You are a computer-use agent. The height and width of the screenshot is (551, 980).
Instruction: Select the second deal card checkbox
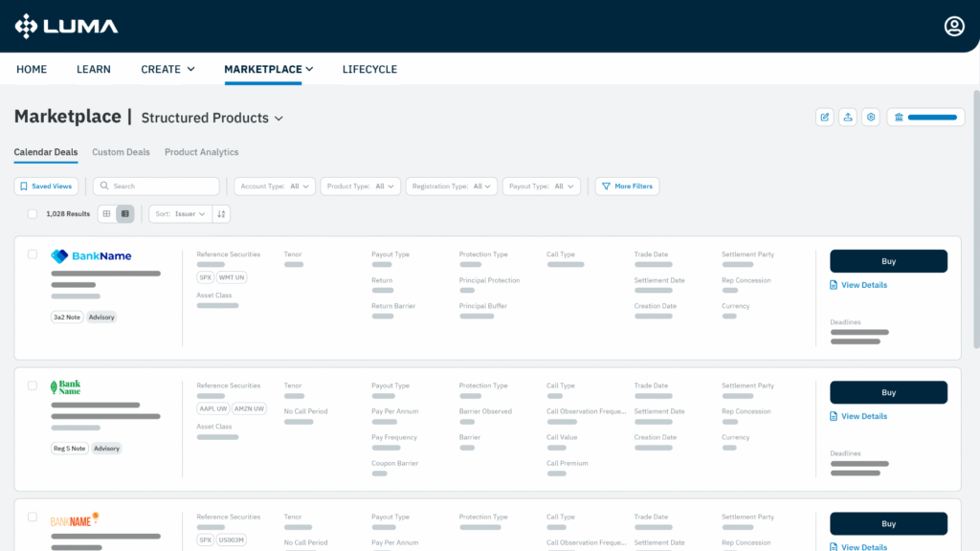[x=33, y=386]
